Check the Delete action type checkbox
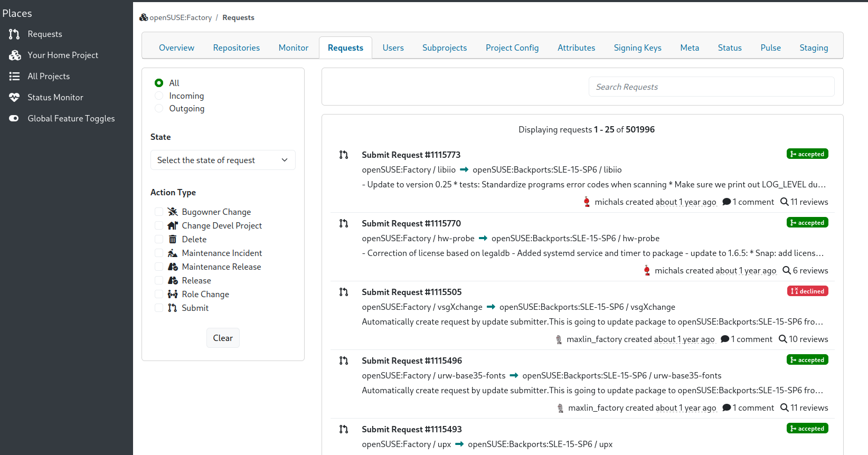The height and width of the screenshot is (455, 868). pos(159,239)
